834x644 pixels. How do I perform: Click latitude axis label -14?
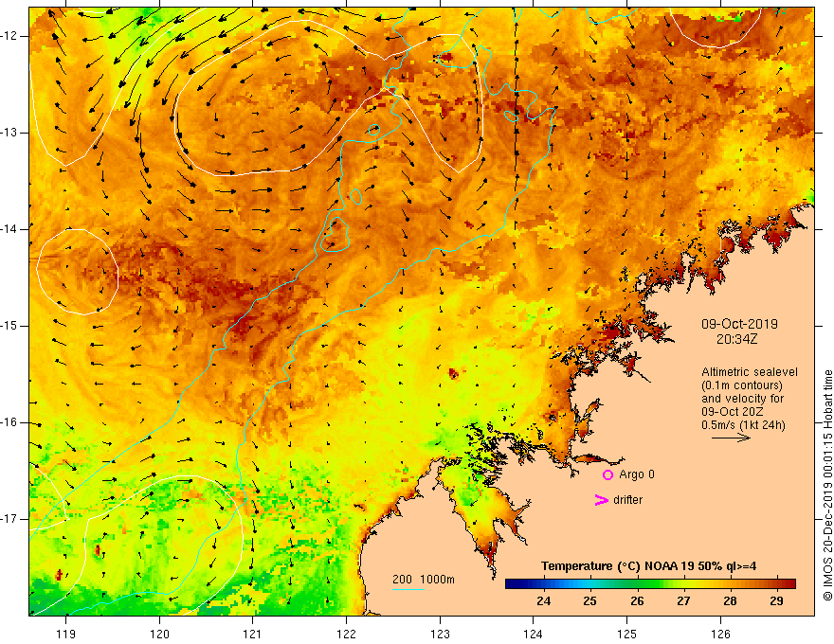coord(10,229)
